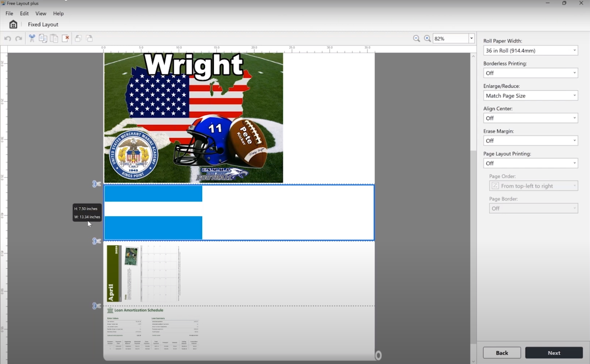Viewport: 590px width, 364px height.
Task: Click the scissors cut-line marker between pages
Action: [x=96, y=184]
